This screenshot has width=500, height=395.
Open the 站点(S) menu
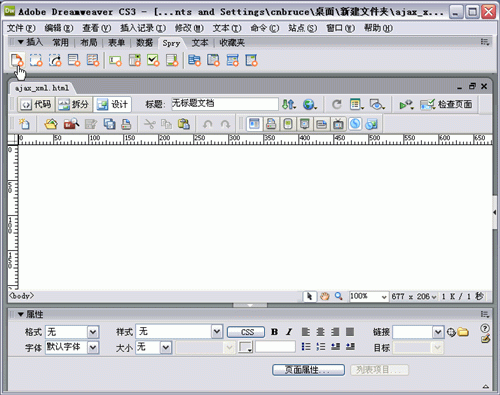tap(302, 28)
